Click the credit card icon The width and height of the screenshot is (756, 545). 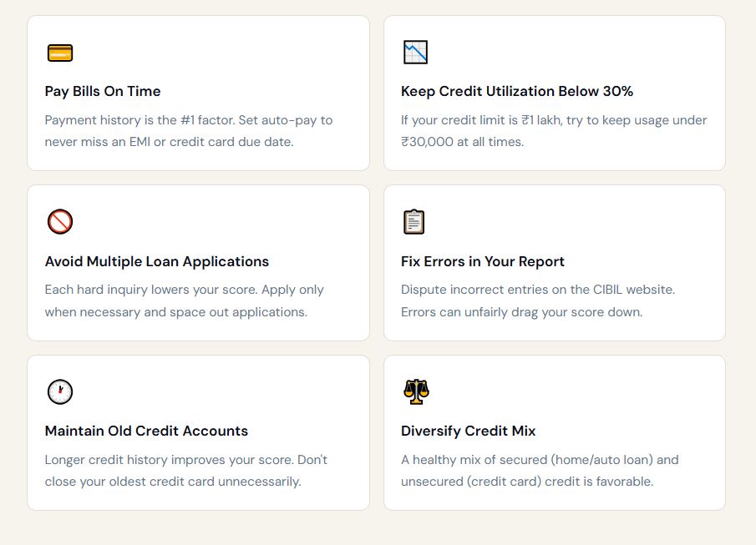coord(60,53)
